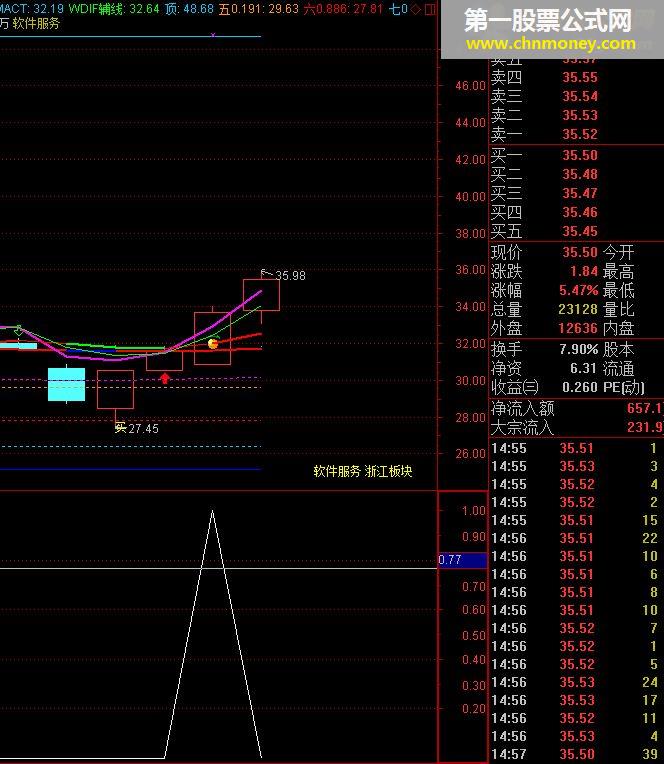Screen dimensions: 664x764
Task: Click the 最低 label
Action: pos(619,290)
